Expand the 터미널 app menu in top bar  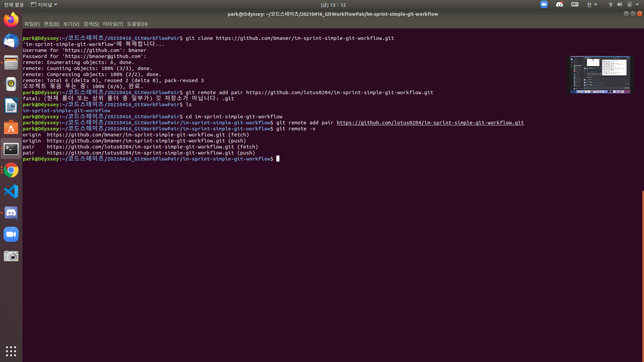coord(44,5)
